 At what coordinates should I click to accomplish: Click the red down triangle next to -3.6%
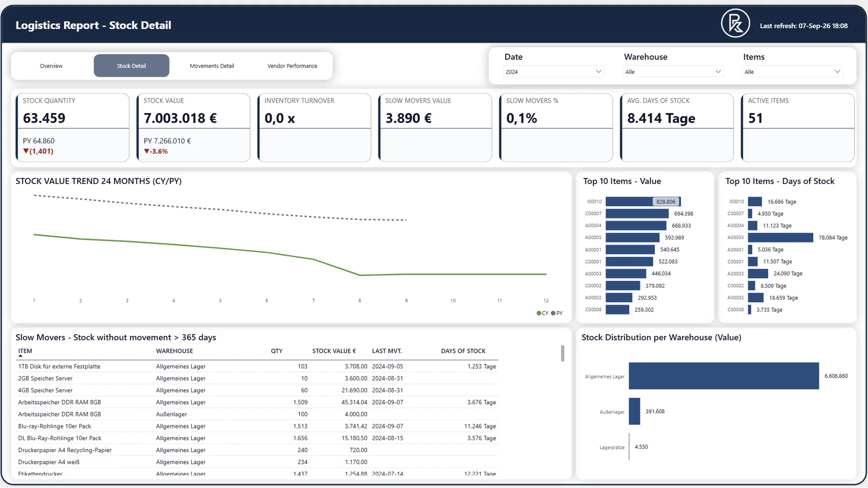pyautogui.click(x=146, y=151)
